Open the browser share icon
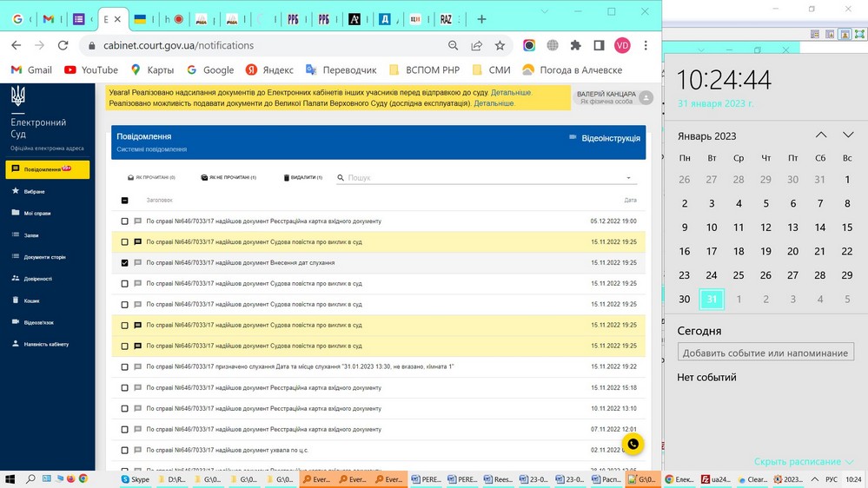The image size is (868, 488). [477, 45]
